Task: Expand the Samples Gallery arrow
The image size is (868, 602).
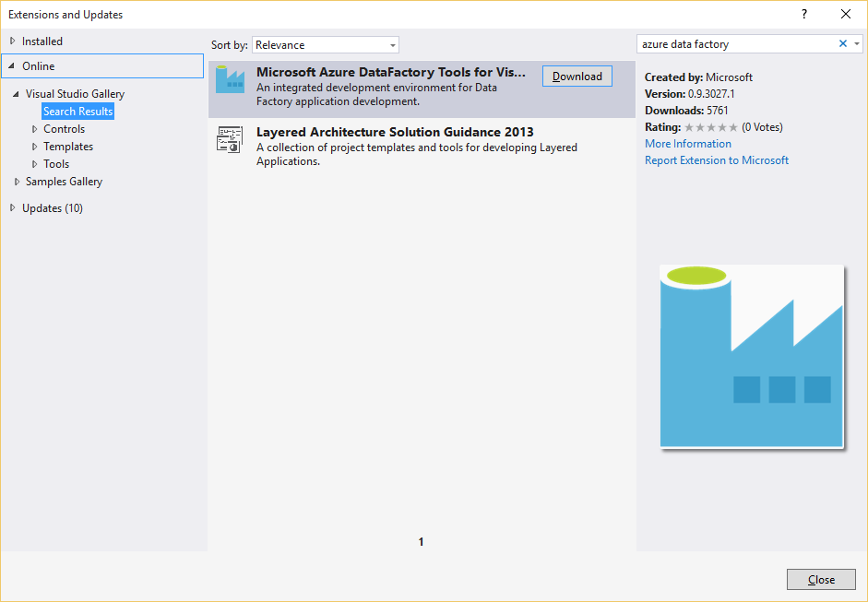Action: tap(17, 182)
